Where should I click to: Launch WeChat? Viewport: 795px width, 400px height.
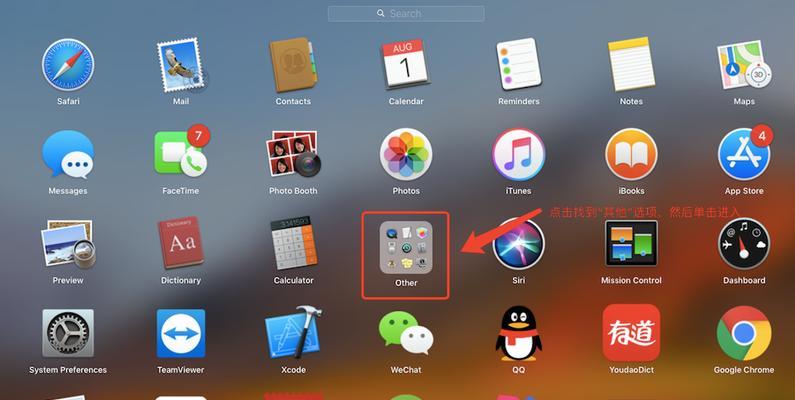(406, 333)
